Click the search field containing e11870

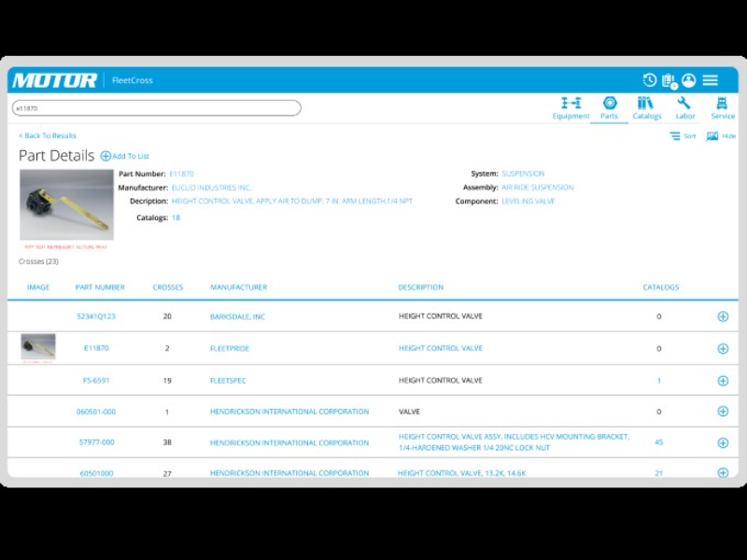pyautogui.click(x=156, y=108)
